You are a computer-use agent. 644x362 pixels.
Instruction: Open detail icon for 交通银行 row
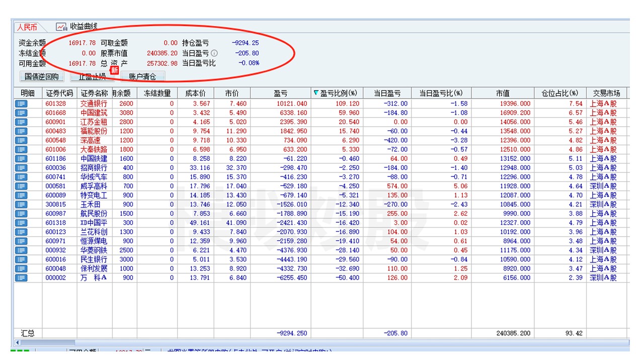pos(21,104)
